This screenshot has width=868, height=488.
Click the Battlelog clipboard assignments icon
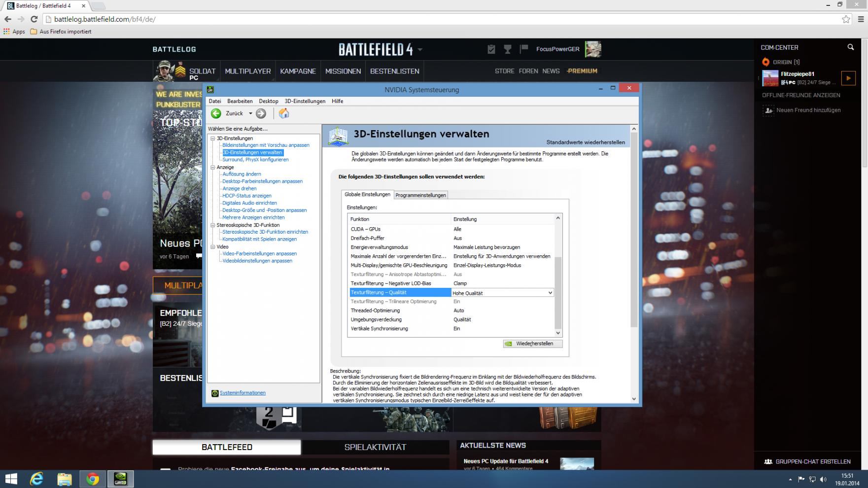point(491,49)
